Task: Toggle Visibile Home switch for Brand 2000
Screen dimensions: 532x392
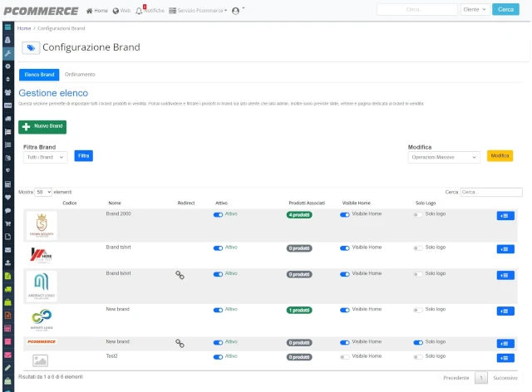Action: [x=345, y=214]
